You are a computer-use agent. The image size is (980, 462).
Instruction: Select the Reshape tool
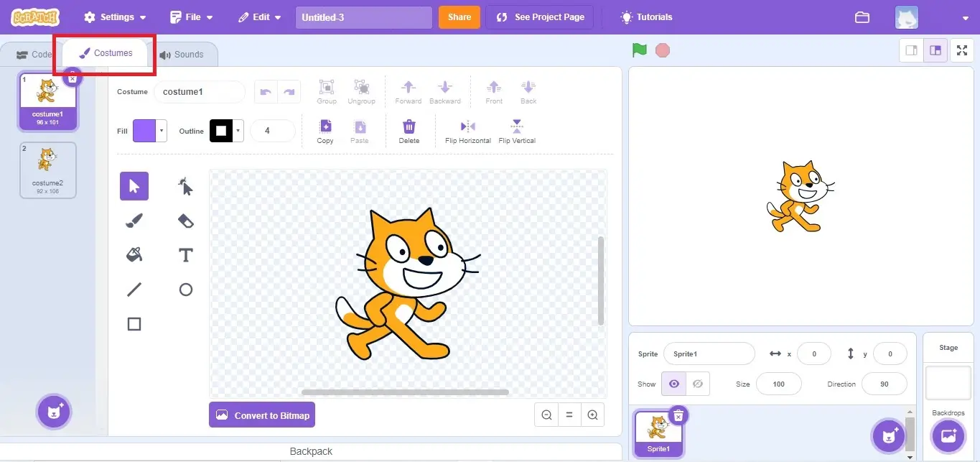(186, 186)
